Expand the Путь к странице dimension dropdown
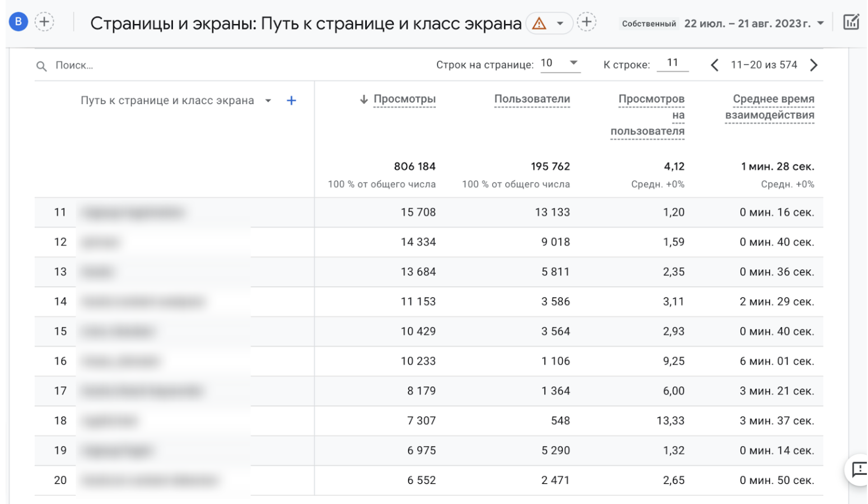This screenshot has width=868, height=504. pos(268,100)
